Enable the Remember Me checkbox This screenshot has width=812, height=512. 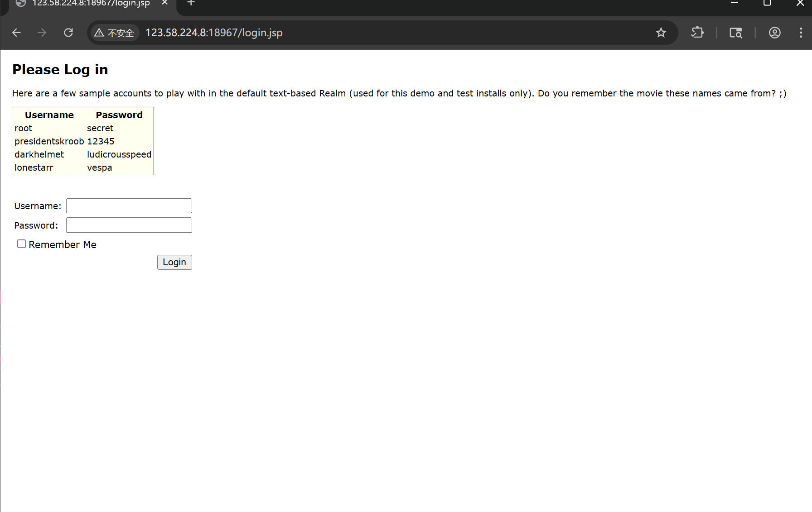(x=21, y=244)
